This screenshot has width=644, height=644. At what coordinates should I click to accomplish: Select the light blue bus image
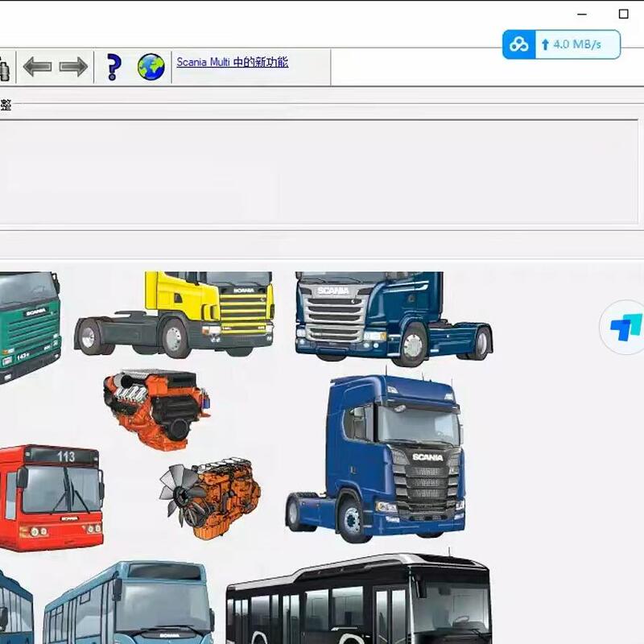pos(129,602)
